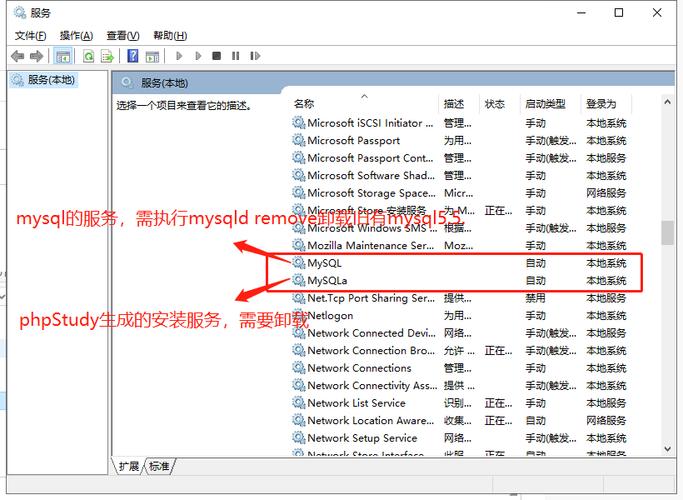Viewport: 683px width, 500px height.
Task: Click the Back arrow toolbar icon
Action: coord(17,56)
